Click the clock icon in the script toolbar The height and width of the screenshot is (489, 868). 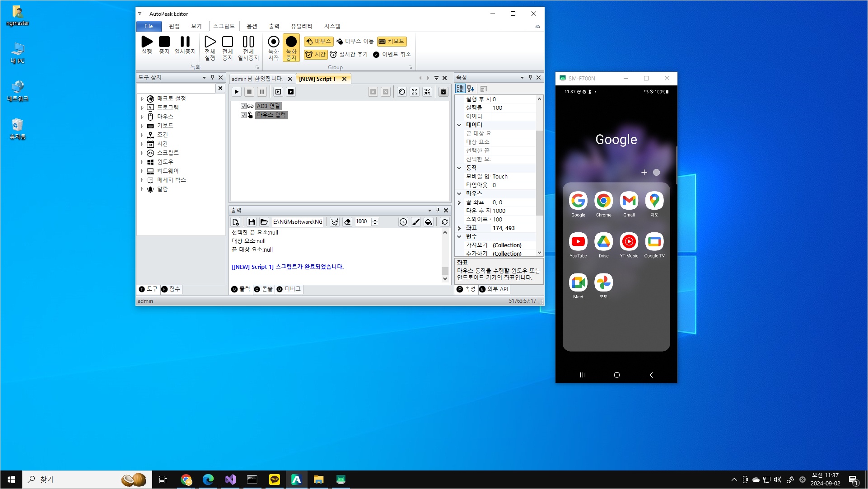pyautogui.click(x=402, y=92)
